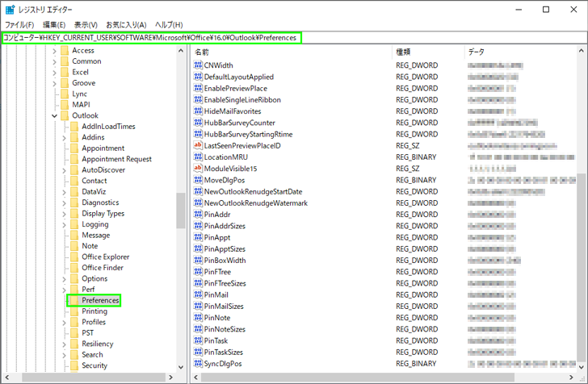
Task: Click the Registry Editor app icon in title bar
Action: [x=10, y=10]
